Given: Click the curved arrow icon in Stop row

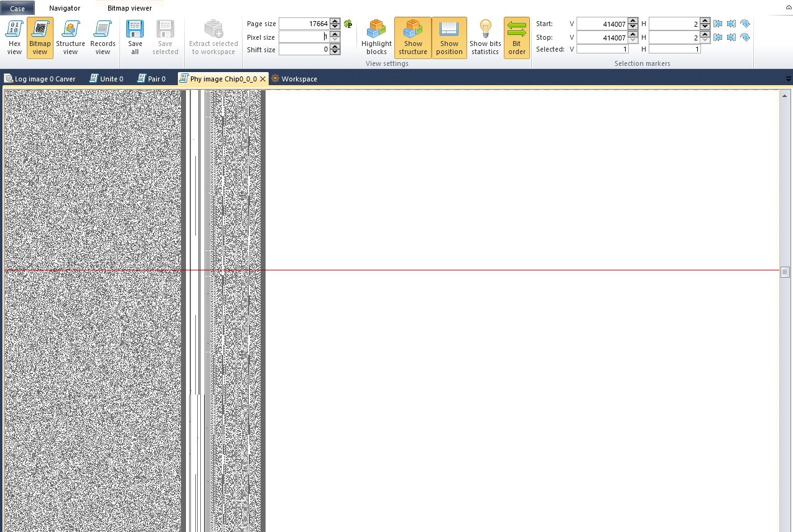Looking at the screenshot, I should 745,37.
